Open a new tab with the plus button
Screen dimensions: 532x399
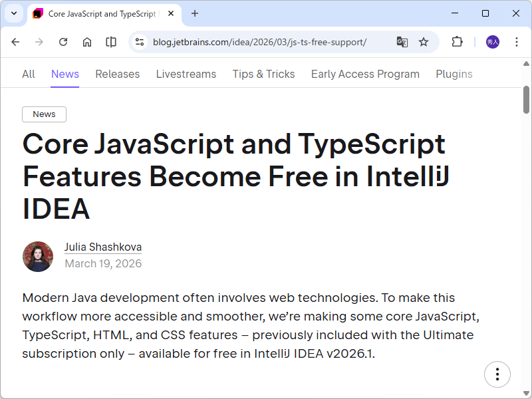coord(195,13)
